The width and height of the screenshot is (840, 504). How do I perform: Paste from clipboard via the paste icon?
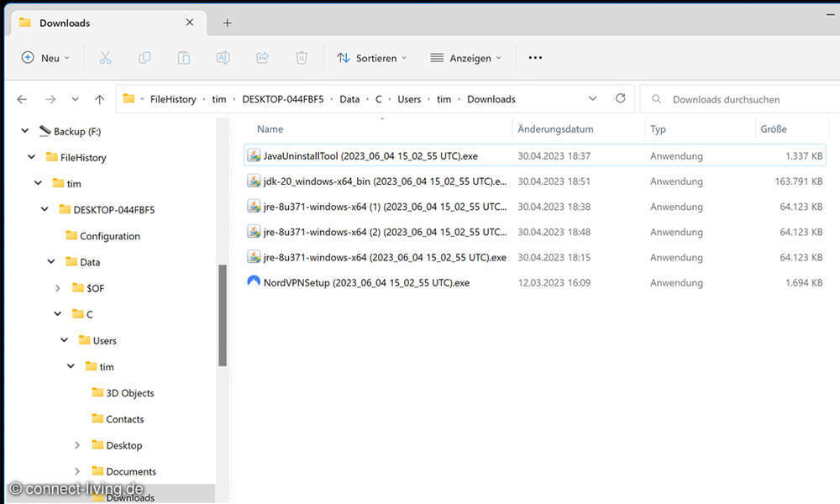(x=183, y=57)
